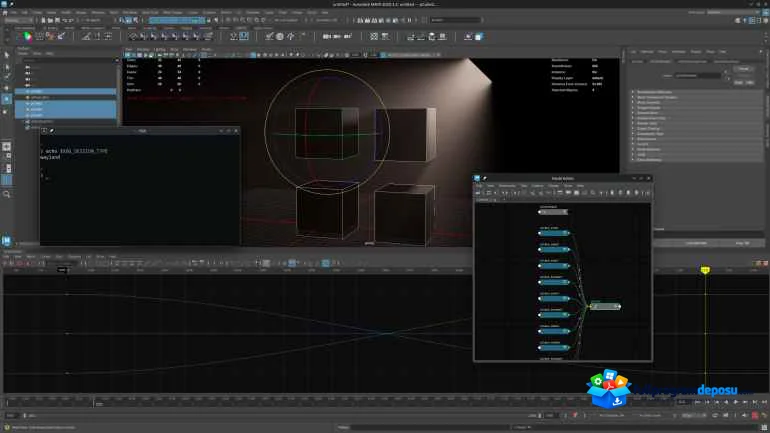Image resolution: width=770 pixels, height=433 pixels.
Task: Open the Workspace dropdown at top right
Action: (734, 12)
